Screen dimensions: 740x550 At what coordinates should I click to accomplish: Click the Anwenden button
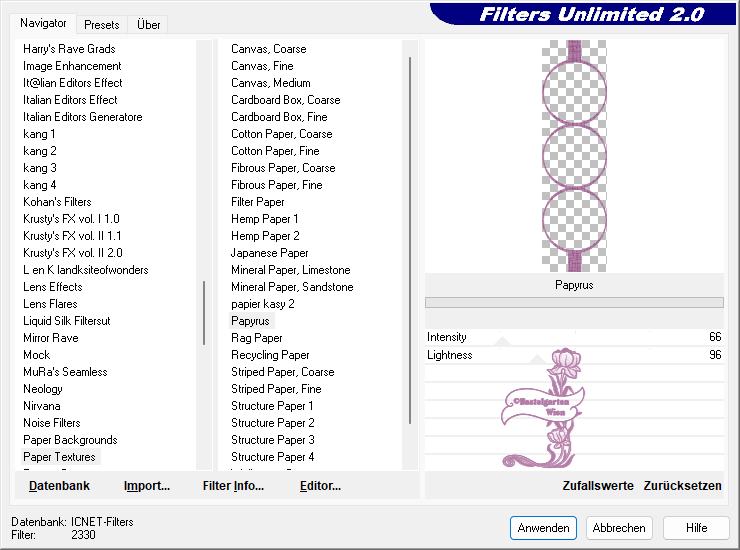pyautogui.click(x=543, y=528)
